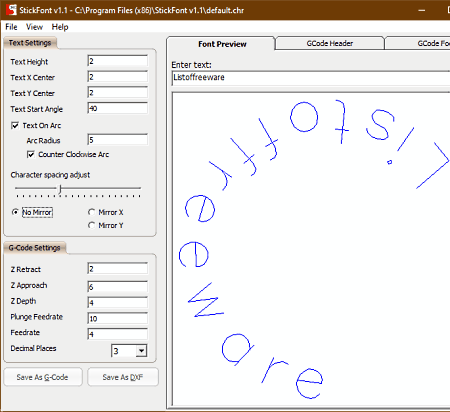Click in the Text Height field

coord(117,61)
